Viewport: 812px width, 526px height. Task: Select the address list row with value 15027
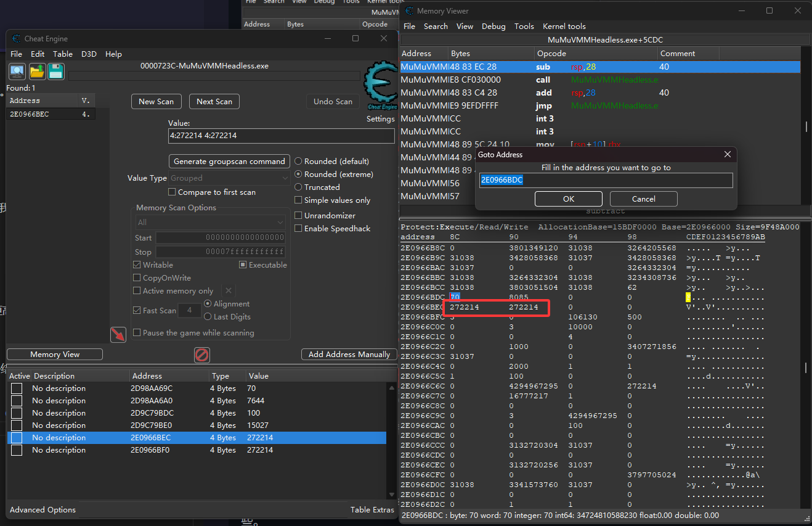tap(197, 425)
